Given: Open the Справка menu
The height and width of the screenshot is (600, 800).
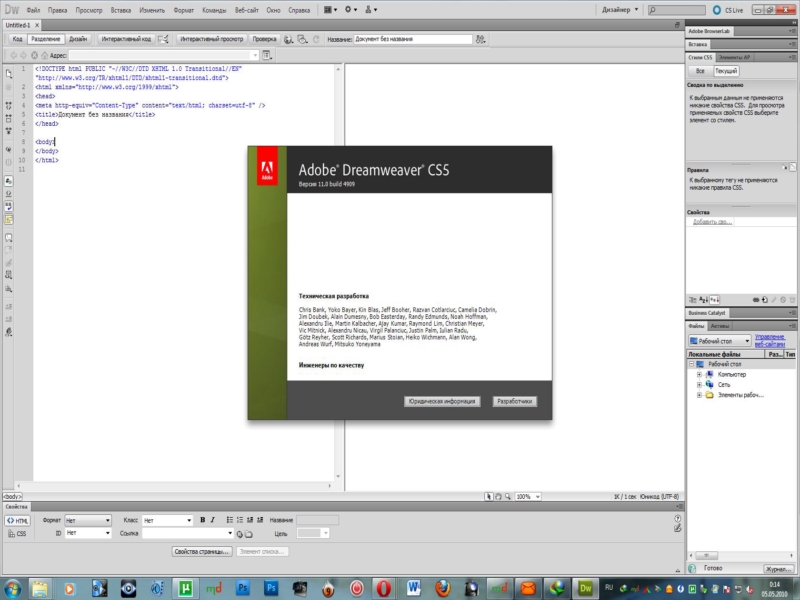Looking at the screenshot, I should 299,10.
